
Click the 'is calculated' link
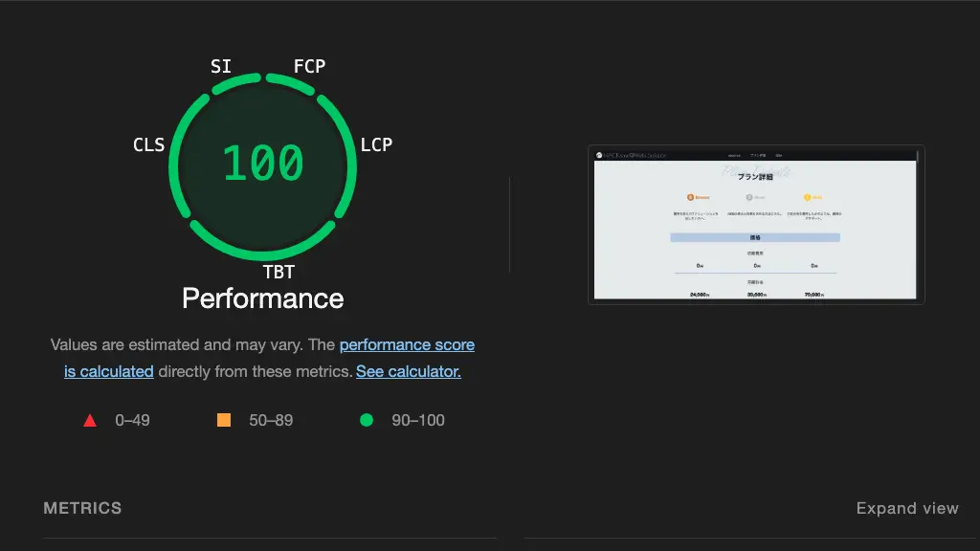[x=109, y=372]
